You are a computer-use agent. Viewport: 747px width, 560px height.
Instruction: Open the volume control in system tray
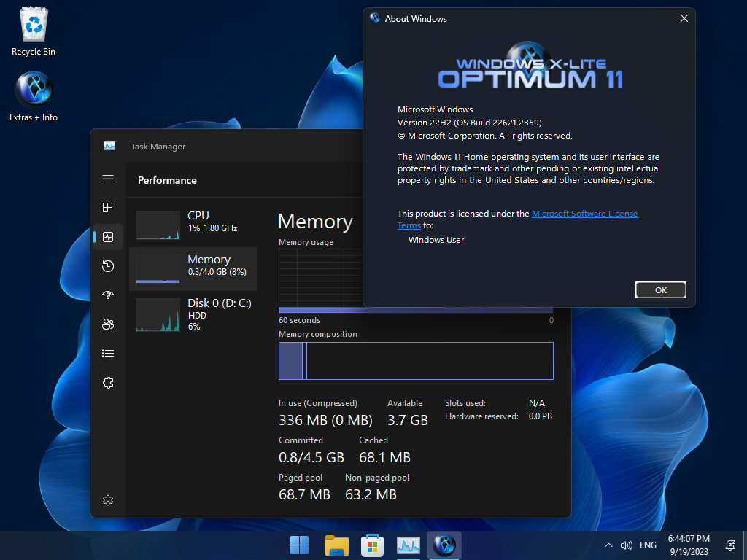627,545
